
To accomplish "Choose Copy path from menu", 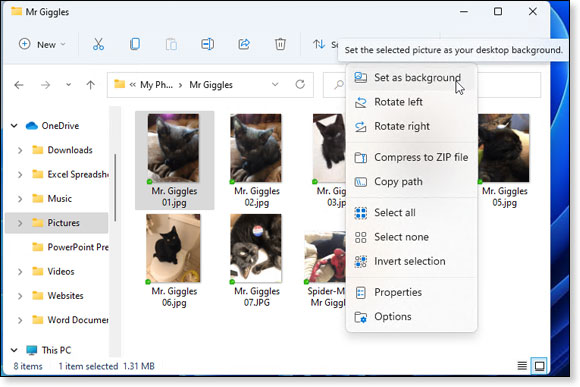I will click(x=412, y=182).
